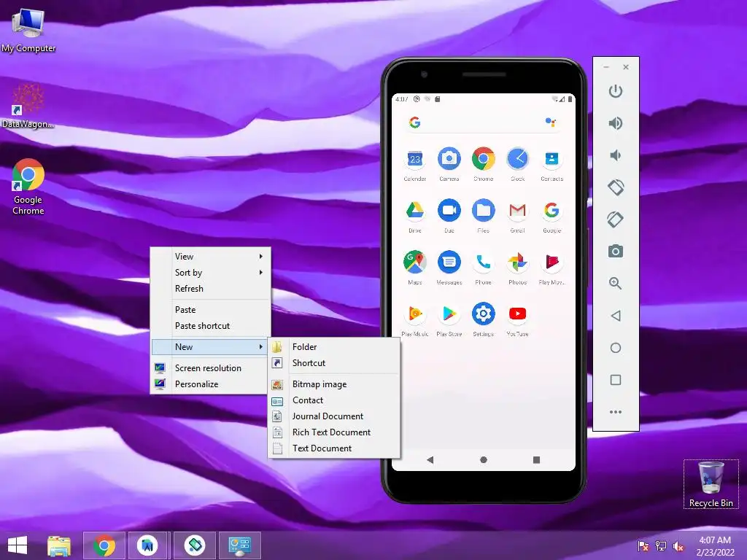Select Paste in the desktop context menu

(211, 309)
